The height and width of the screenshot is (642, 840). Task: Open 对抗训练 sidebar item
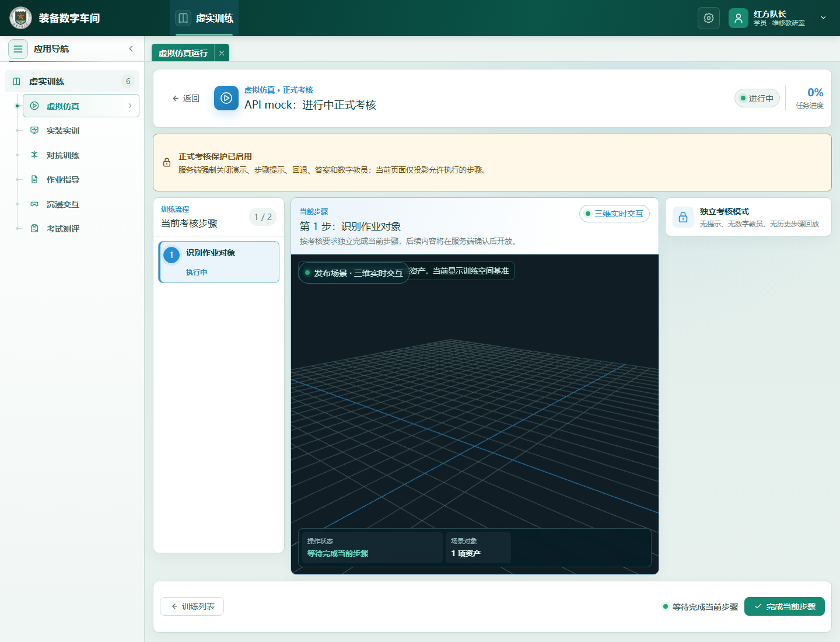pos(81,155)
